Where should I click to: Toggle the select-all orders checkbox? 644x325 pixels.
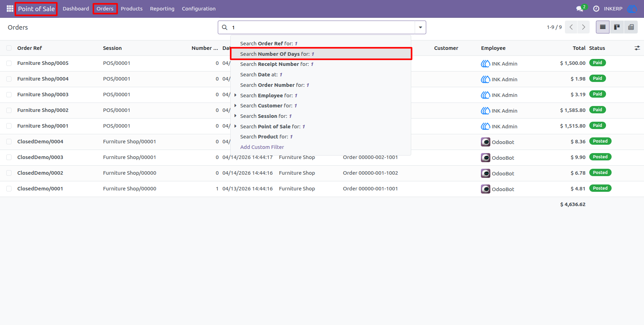tap(9, 48)
